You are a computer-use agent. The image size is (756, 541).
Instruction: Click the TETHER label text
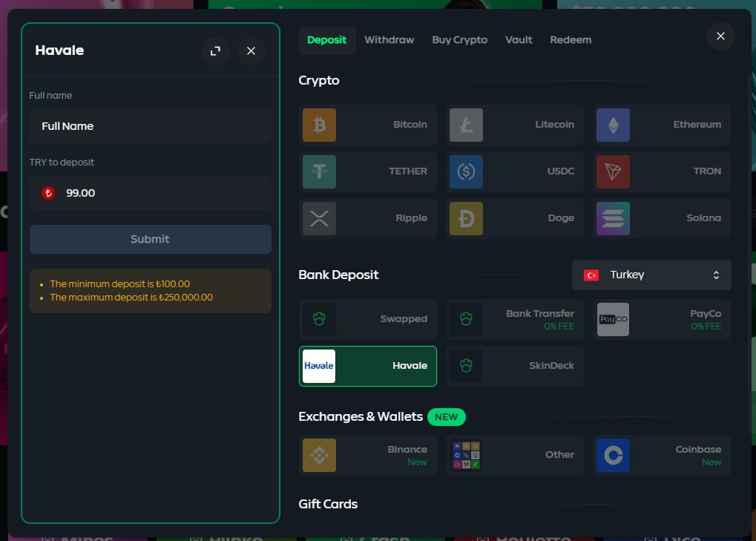click(x=408, y=171)
